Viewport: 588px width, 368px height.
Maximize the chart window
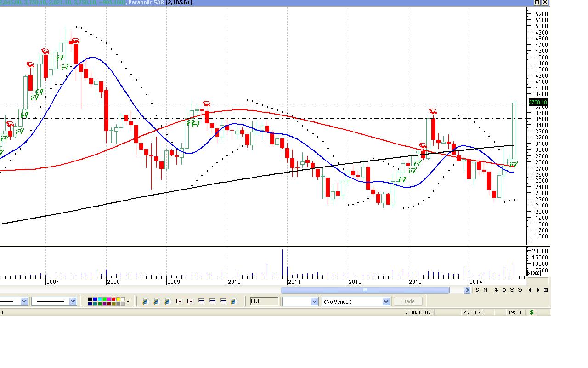click(537, 2)
